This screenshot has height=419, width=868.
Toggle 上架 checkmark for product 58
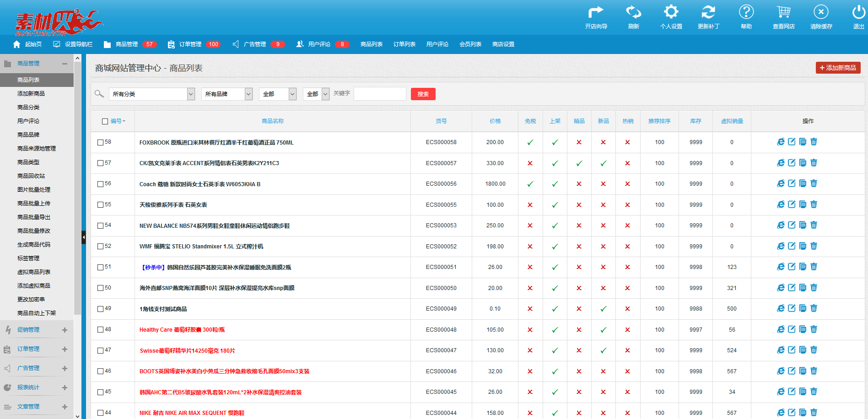point(555,142)
